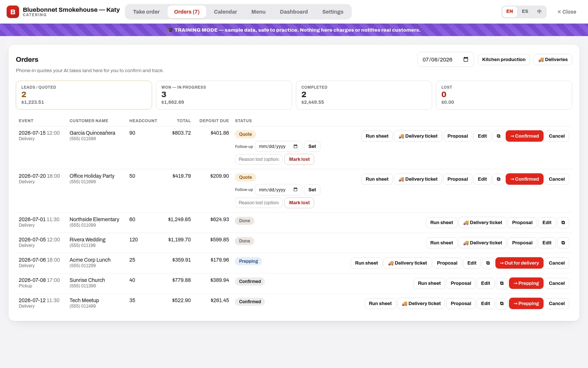Open Delivery ticket for Office Holiday Party
The width and height of the screenshot is (588, 368).
pyautogui.click(x=418, y=179)
